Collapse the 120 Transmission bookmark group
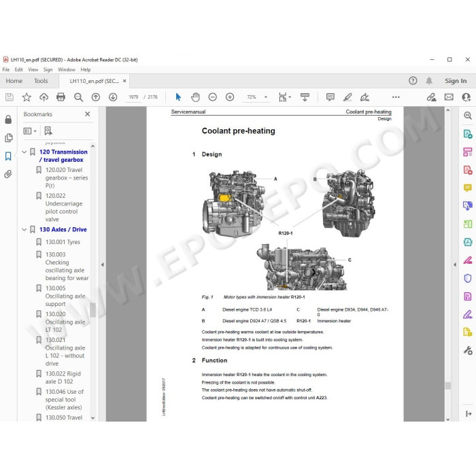This screenshot has width=476, height=476. [24, 152]
